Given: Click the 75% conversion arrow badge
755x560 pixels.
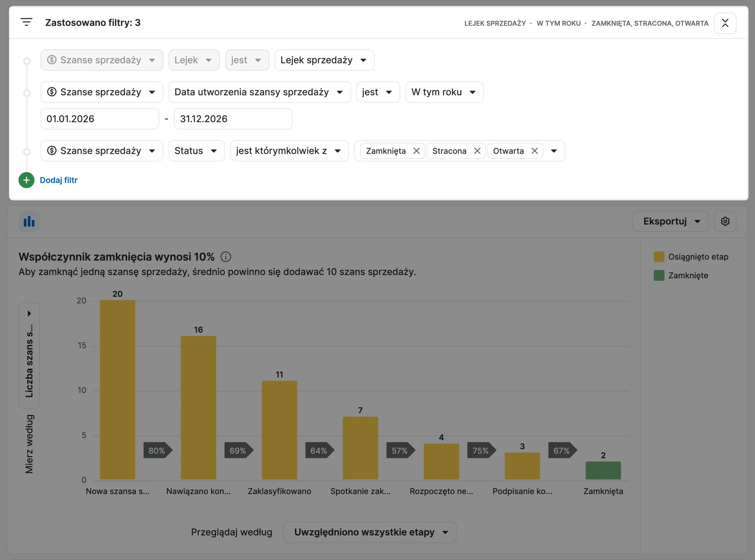Looking at the screenshot, I should point(482,451).
